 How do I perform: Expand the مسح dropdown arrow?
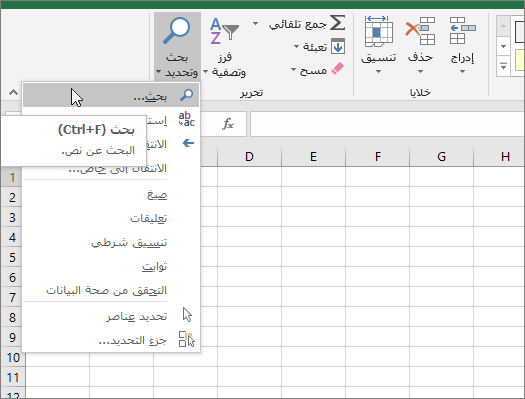293,70
